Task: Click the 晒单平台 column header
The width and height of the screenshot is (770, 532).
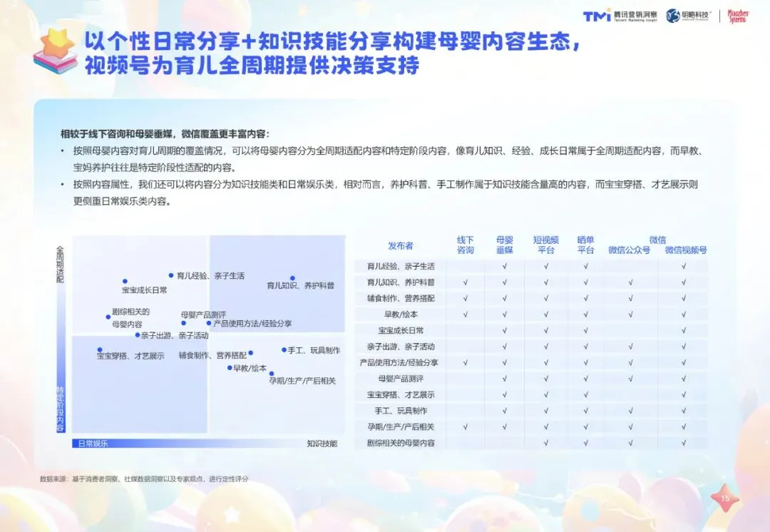Action: pyautogui.click(x=585, y=245)
